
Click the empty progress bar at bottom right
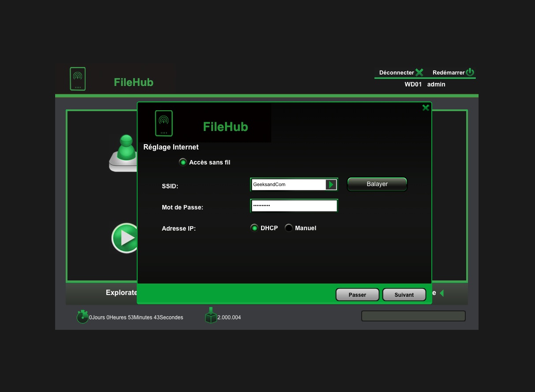[x=413, y=316]
